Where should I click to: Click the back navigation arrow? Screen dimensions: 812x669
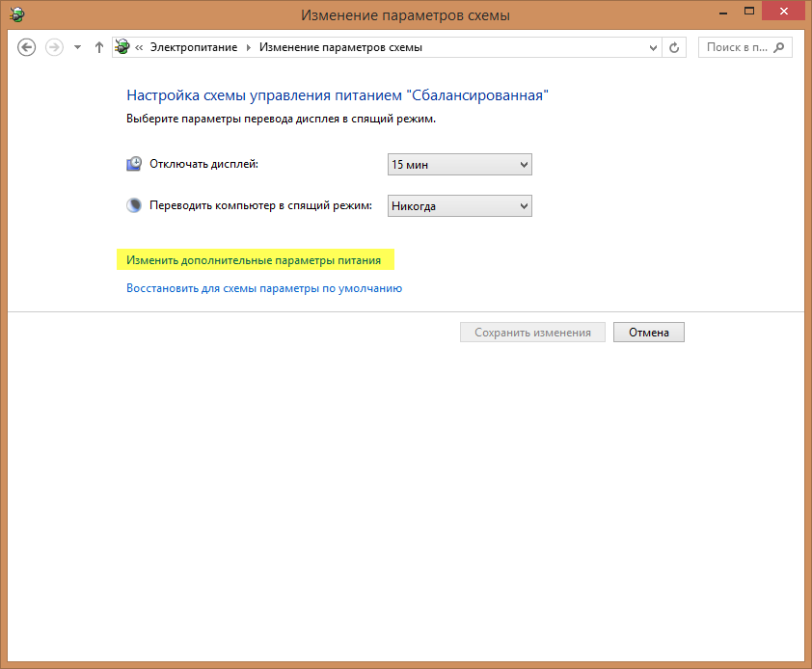[x=27, y=47]
